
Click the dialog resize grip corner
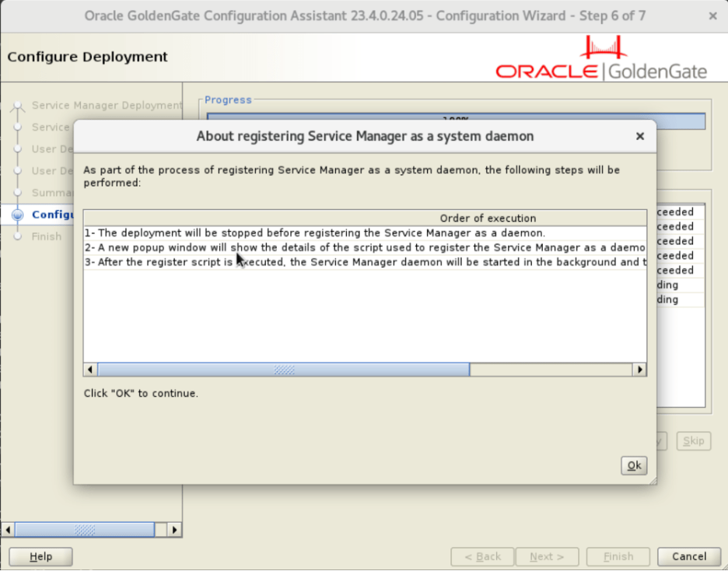(x=653, y=481)
